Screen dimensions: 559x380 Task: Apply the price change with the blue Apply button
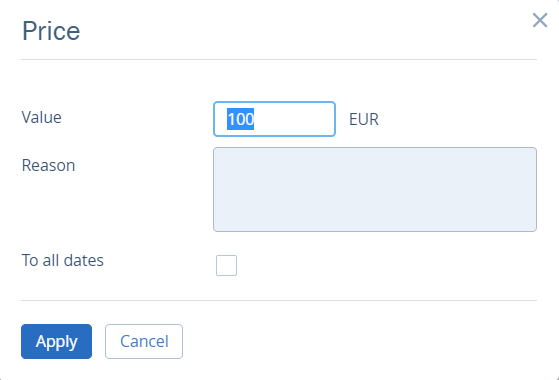click(x=56, y=341)
